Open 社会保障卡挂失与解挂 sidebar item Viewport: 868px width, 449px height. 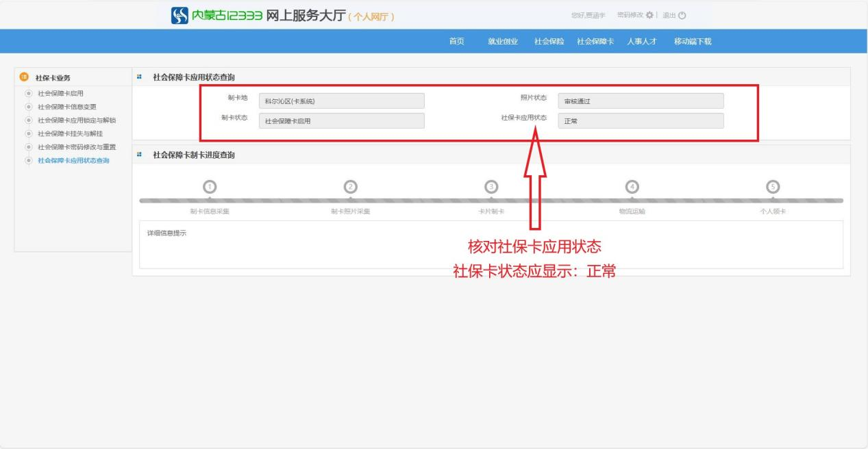tap(70, 133)
